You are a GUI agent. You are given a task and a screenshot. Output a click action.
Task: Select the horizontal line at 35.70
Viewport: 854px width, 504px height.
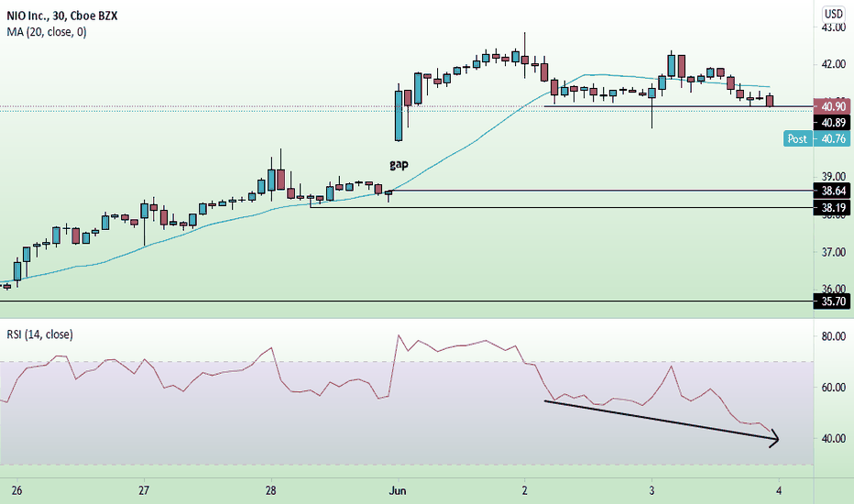[406, 301]
